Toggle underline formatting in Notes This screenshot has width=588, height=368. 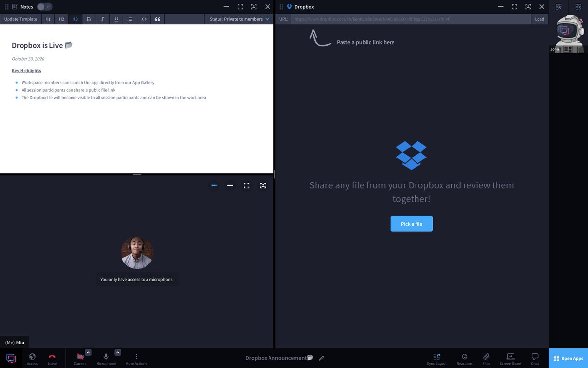116,19
